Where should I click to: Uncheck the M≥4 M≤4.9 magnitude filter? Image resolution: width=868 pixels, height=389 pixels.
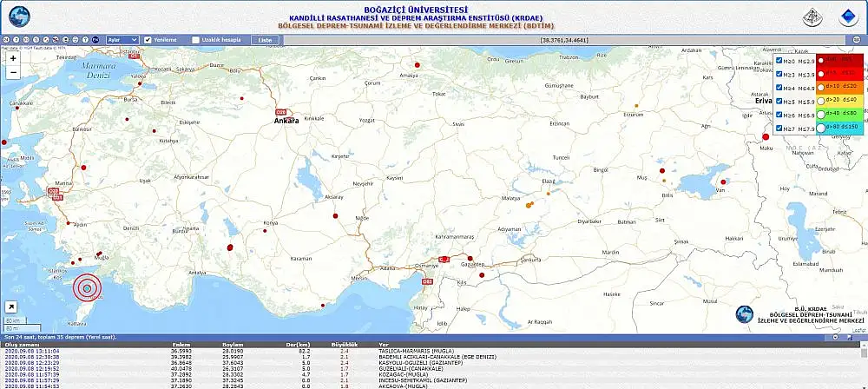(x=779, y=88)
